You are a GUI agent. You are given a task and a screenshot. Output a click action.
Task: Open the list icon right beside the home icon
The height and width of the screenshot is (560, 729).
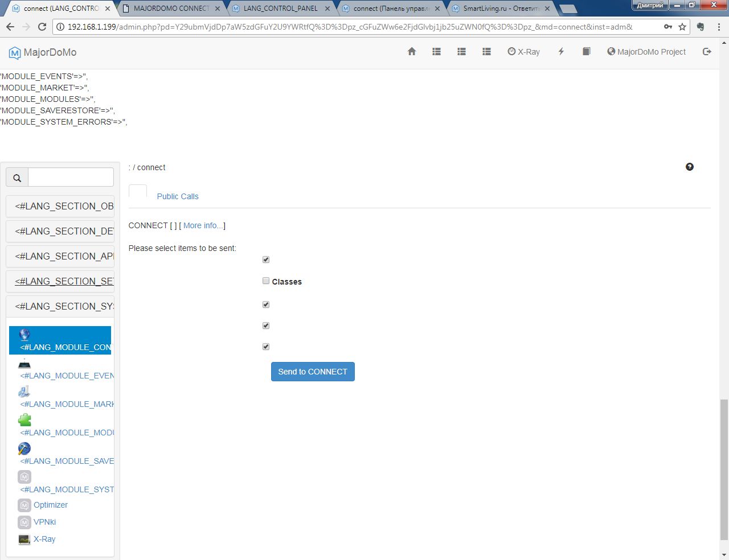click(x=437, y=52)
